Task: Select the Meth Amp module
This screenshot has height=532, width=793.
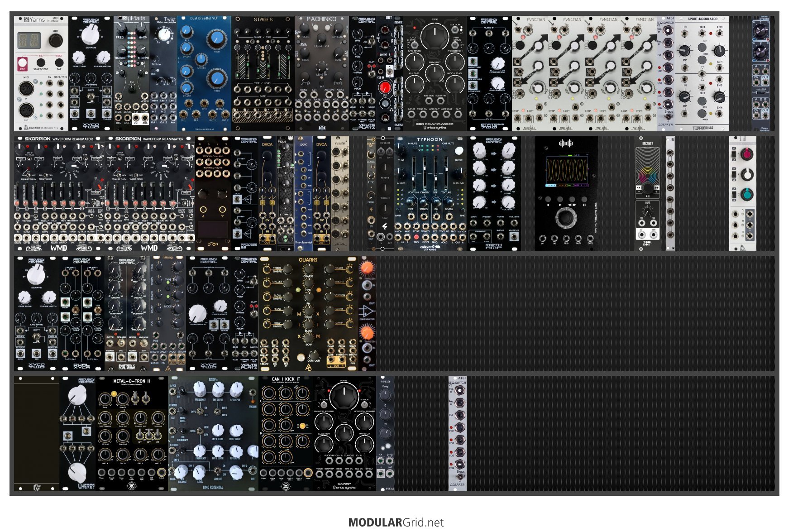Action: pyautogui.click(x=494, y=194)
